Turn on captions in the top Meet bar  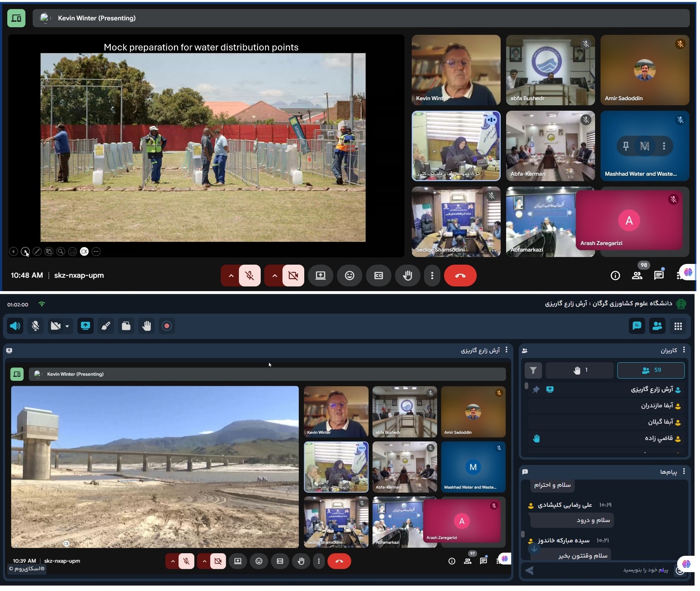pos(378,276)
